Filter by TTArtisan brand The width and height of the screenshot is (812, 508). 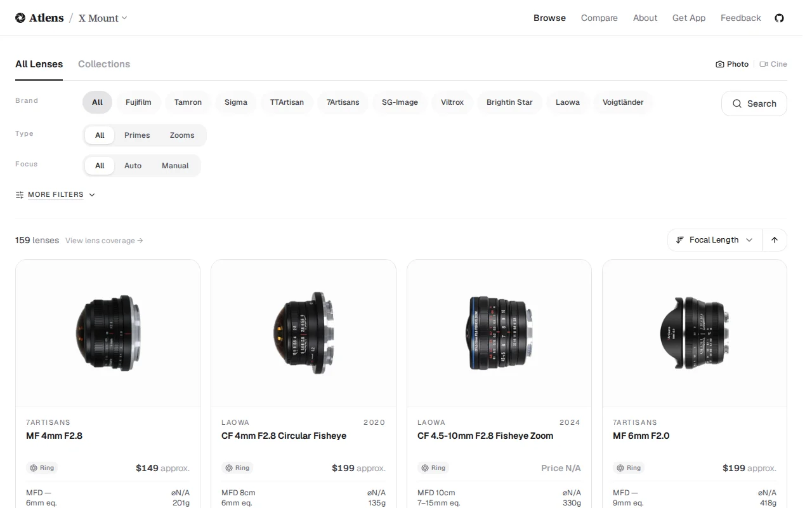pyautogui.click(x=287, y=102)
